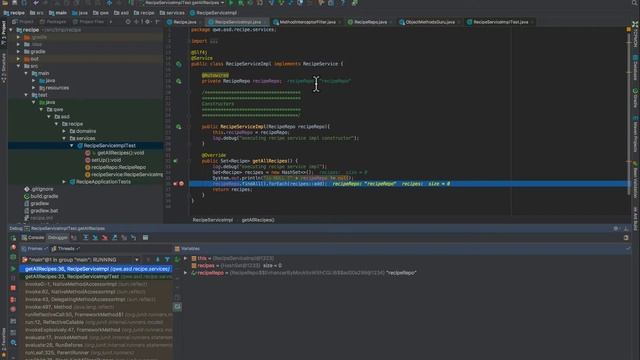
Task: Open the run configuration dropdown RecipeServiceImplTest.getAllRecipes
Action: [x=183, y=3]
